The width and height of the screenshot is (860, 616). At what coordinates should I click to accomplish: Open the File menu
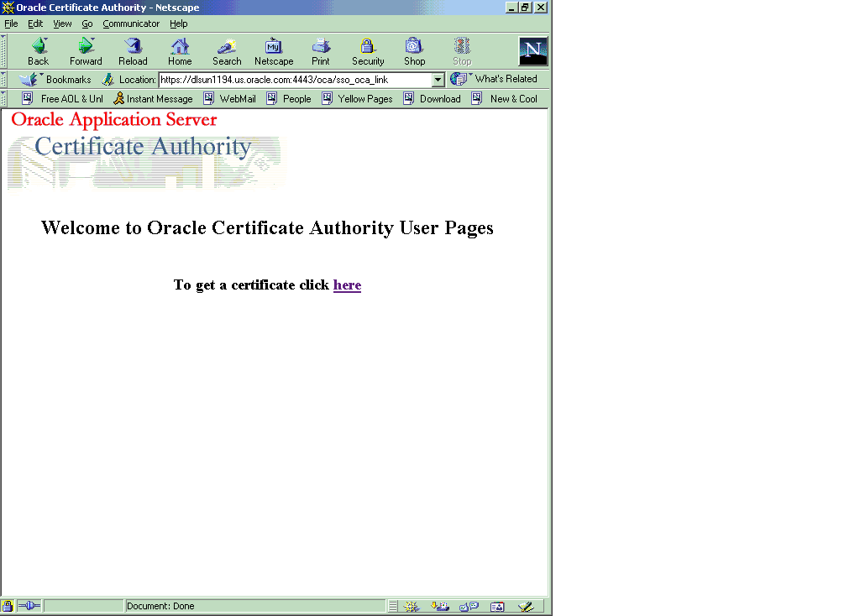[x=11, y=23]
